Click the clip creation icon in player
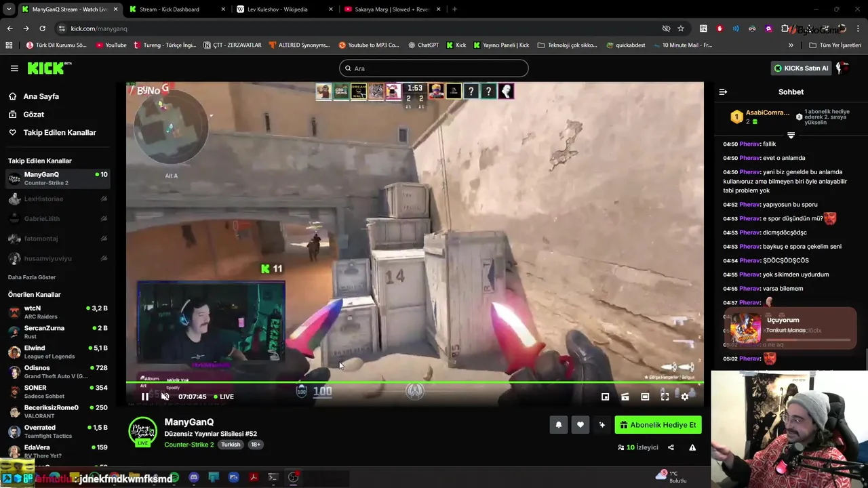The height and width of the screenshot is (488, 868). pos(625,396)
